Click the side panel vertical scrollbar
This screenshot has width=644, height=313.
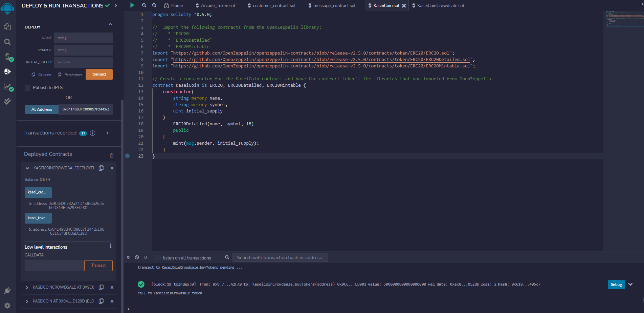[x=122, y=206]
